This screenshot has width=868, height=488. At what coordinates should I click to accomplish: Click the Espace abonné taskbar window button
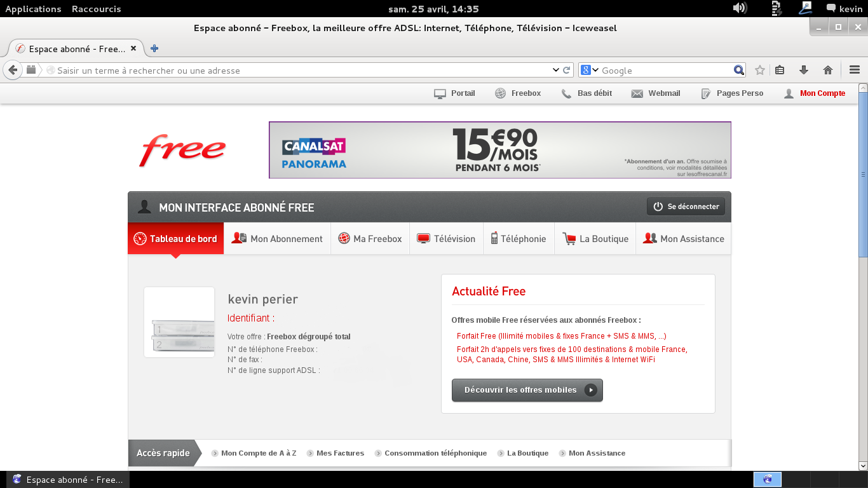click(67, 480)
